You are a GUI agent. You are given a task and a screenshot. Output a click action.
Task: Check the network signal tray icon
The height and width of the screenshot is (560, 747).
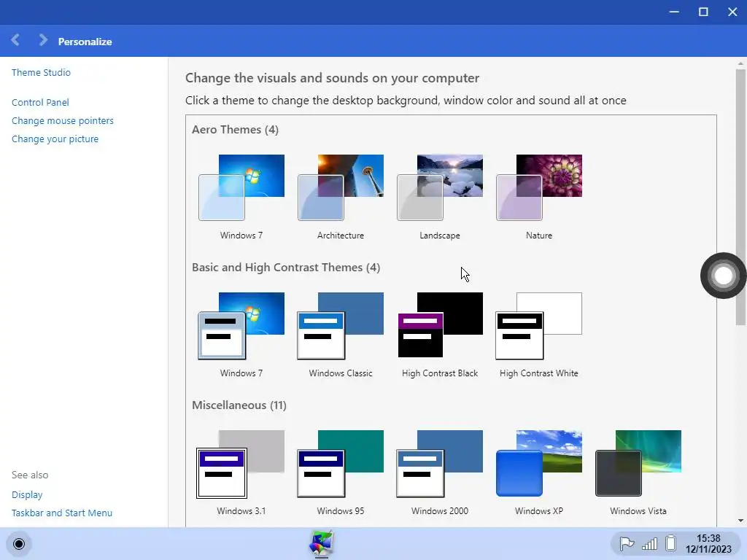649,543
